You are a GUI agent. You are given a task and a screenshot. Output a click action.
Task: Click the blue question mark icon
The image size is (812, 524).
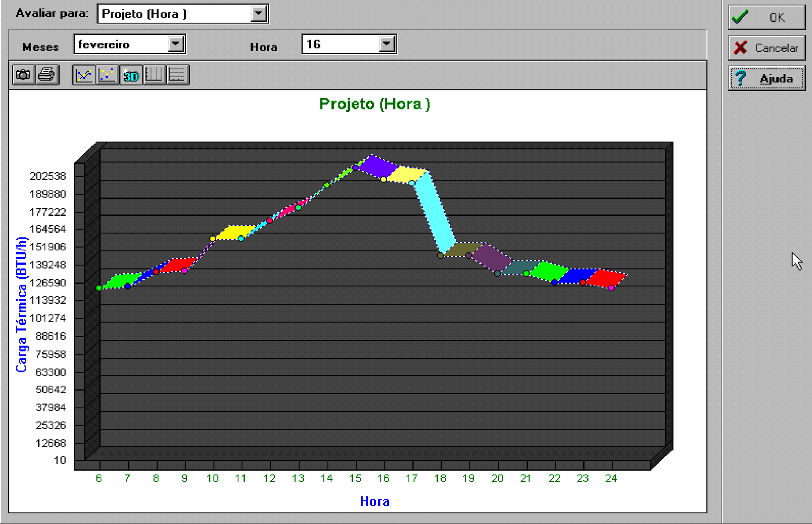coord(740,78)
